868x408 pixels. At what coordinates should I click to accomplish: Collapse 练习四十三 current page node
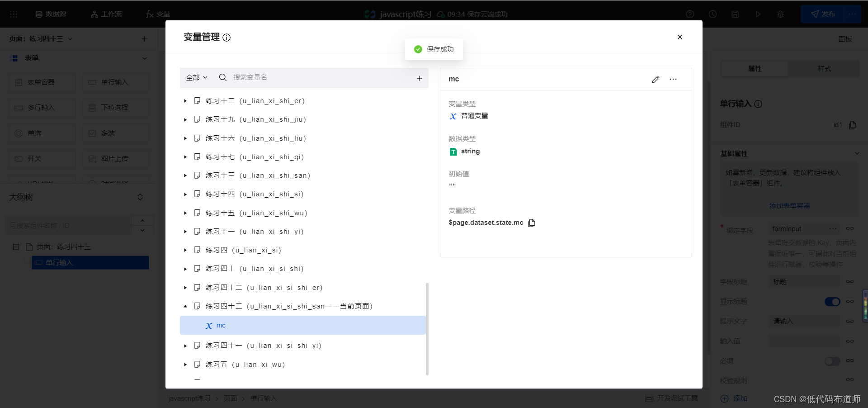click(x=185, y=306)
